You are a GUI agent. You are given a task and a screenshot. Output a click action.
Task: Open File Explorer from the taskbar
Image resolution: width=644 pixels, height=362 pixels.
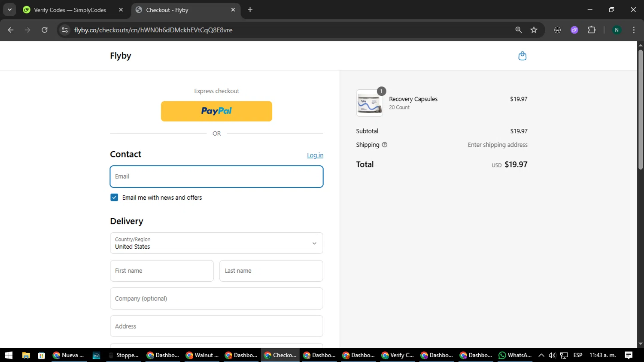(x=26, y=355)
